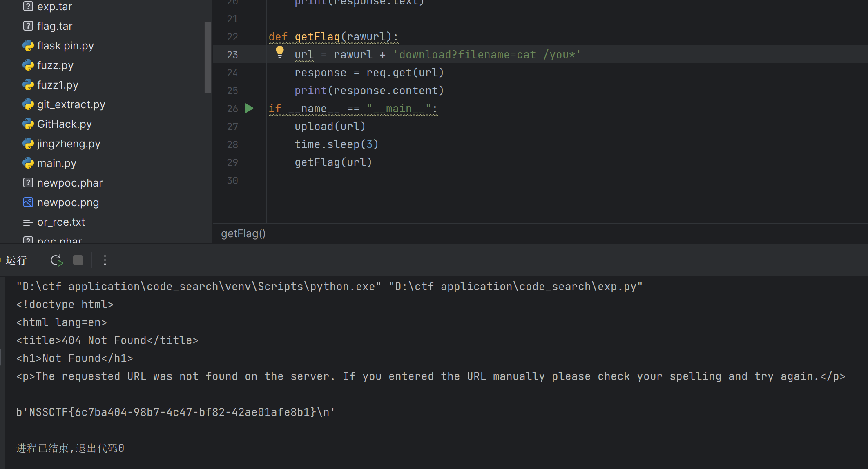Open or_rce.txt from the file list
The width and height of the screenshot is (868, 469).
(x=61, y=222)
